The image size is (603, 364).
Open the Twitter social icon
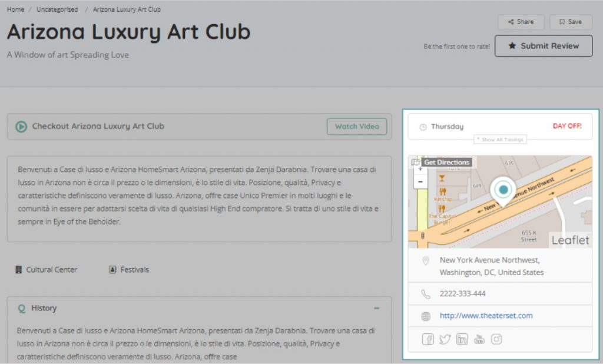(x=445, y=339)
